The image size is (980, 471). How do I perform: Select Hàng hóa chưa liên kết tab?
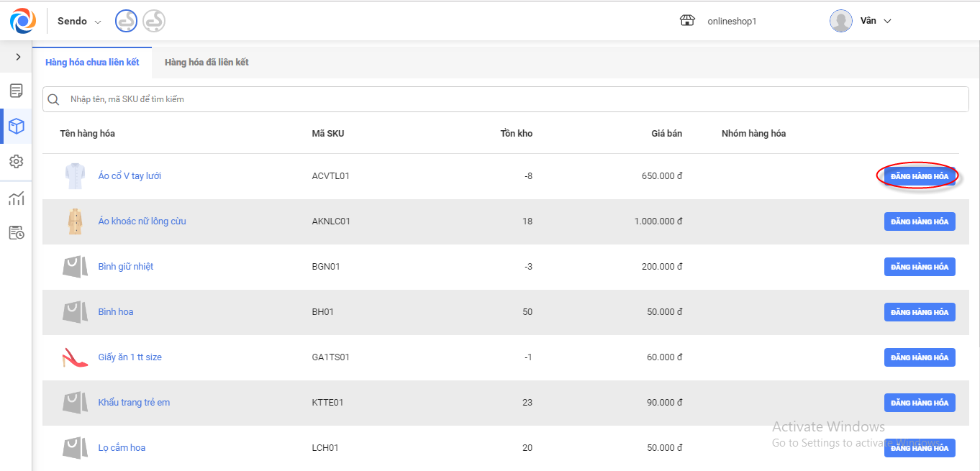click(x=92, y=63)
